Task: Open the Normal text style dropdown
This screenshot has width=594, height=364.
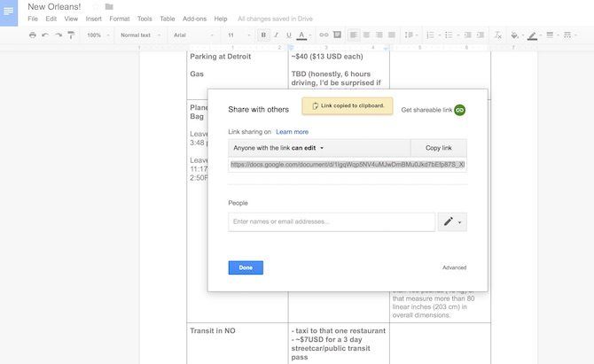Action: tap(137, 35)
